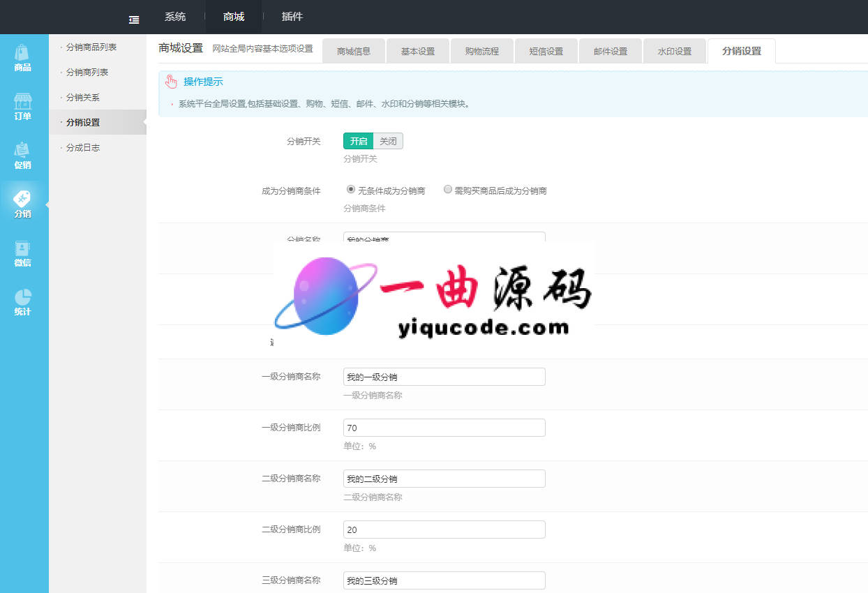Click the 三级分销商名称 input field
868x593 pixels.
click(x=444, y=580)
